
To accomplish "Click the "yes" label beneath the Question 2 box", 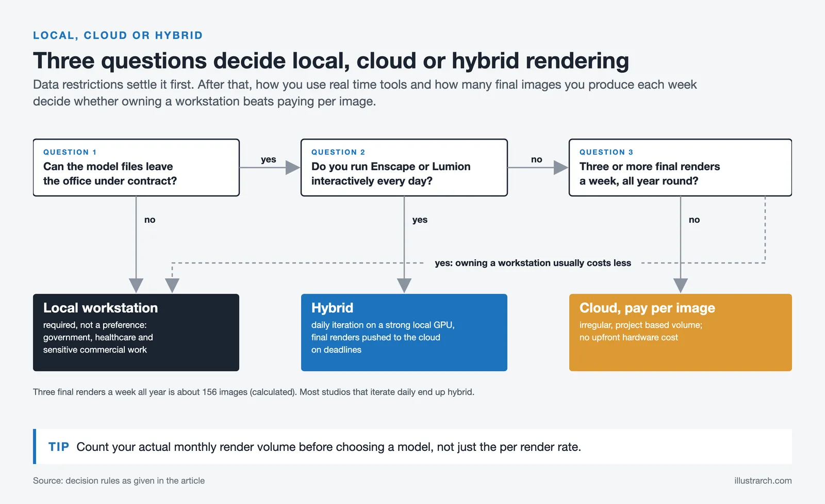I will (x=420, y=220).
